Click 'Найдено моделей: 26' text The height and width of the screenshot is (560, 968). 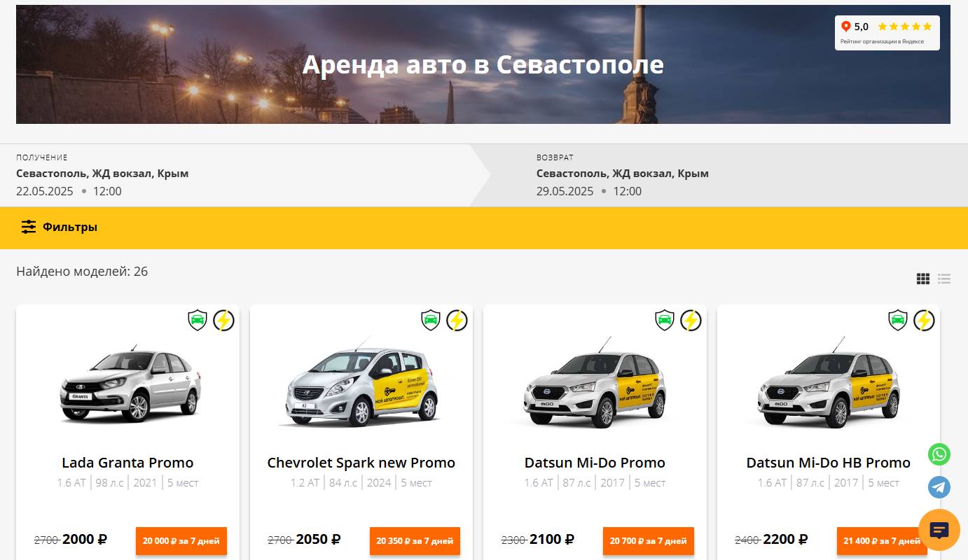pos(82,272)
